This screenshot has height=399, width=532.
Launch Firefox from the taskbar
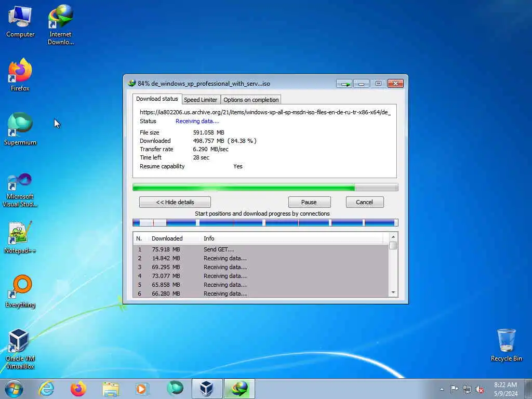click(78, 389)
